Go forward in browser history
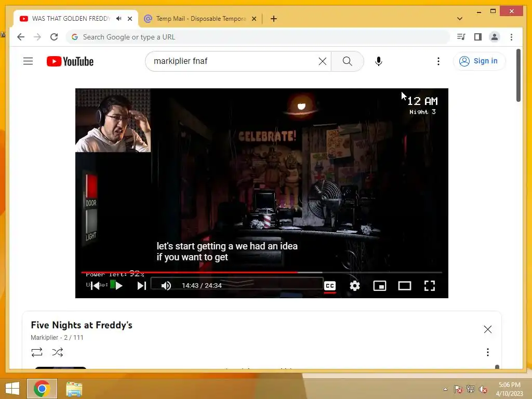Image resolution: width=532 pixels, height=399 pixels. click(37, 37)
